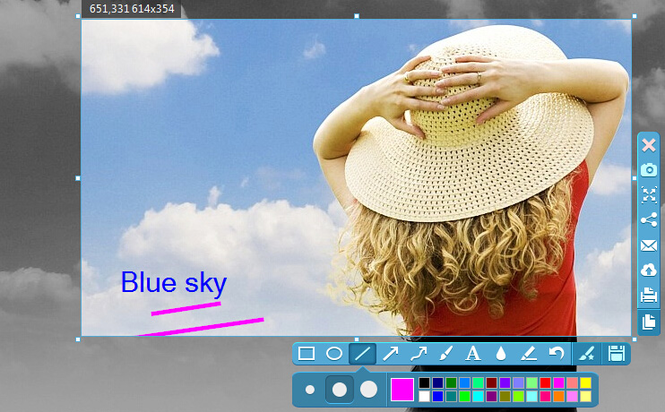The height and width of the screenshot is (412, 665).
Task: Open the image editor brush-with-star icon
Action: [x=588, y=353]
